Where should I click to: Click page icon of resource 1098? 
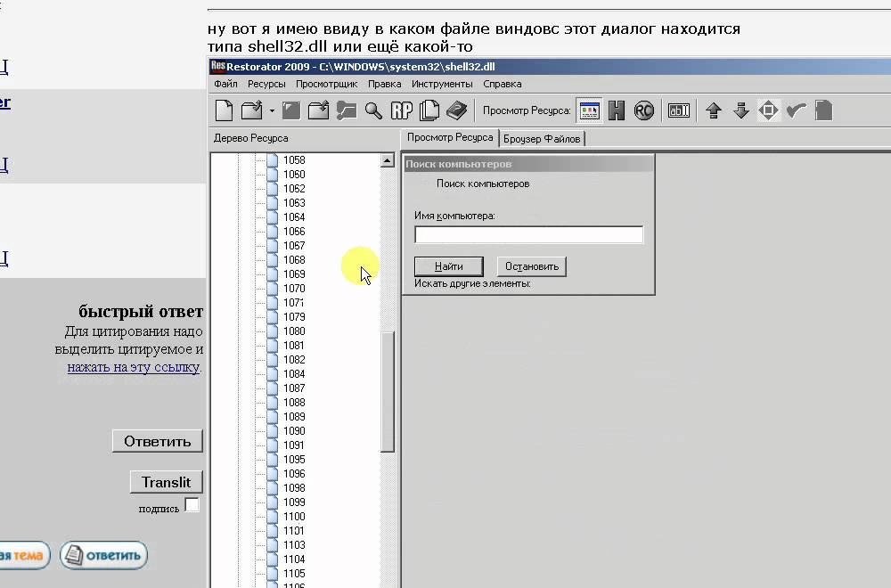272,487
